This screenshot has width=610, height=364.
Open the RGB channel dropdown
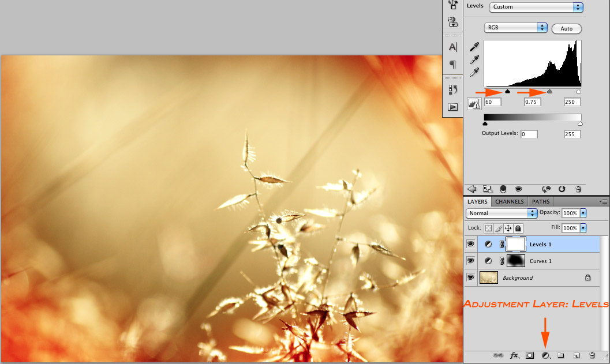pyautogui.click(x=515, y=28)
